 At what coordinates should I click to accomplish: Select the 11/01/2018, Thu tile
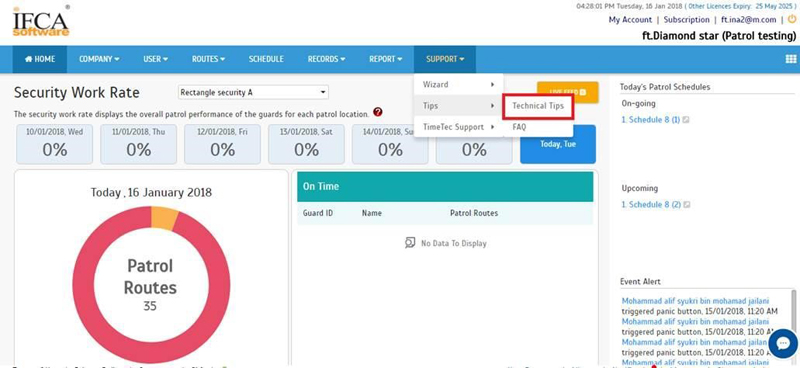(x=138, y=144)
